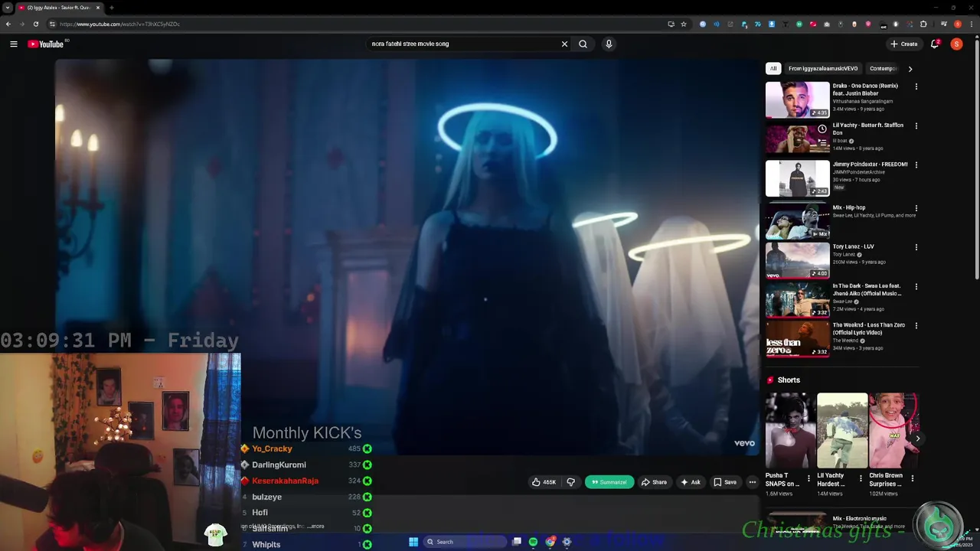980x551 pixels.
Task: Open the YouTube guide hamburger menu
Action: point(13,44)
